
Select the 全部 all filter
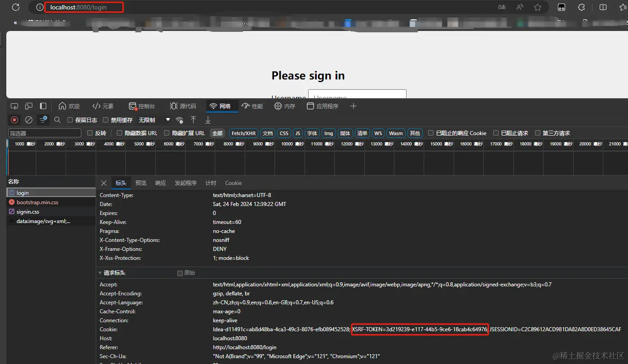click(217, 133)
